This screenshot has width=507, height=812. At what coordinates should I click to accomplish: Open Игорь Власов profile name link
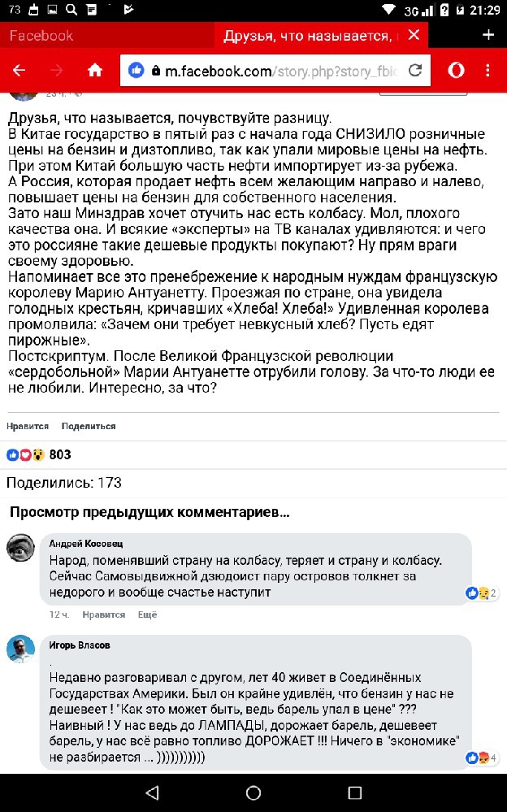click(x=80, y=645)
